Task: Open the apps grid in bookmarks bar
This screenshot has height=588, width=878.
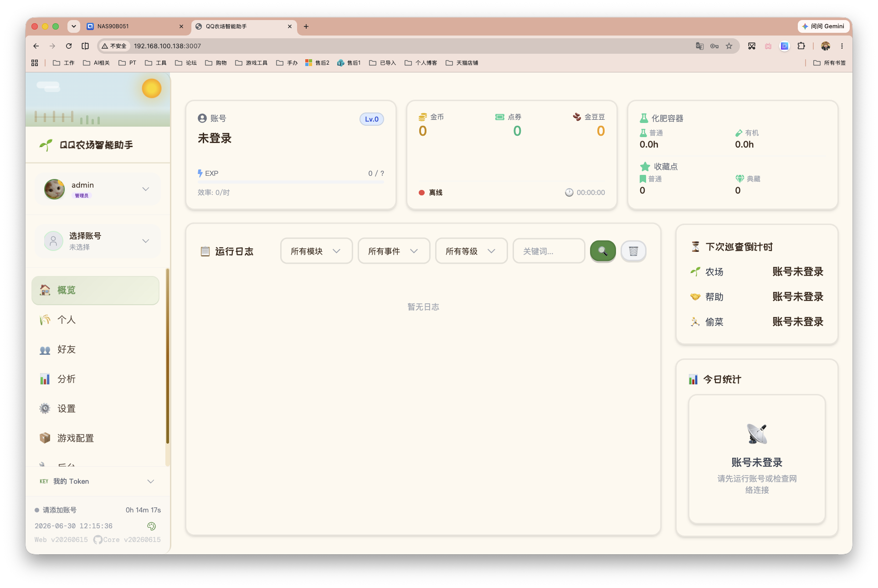Action: [x=35, y=63]
